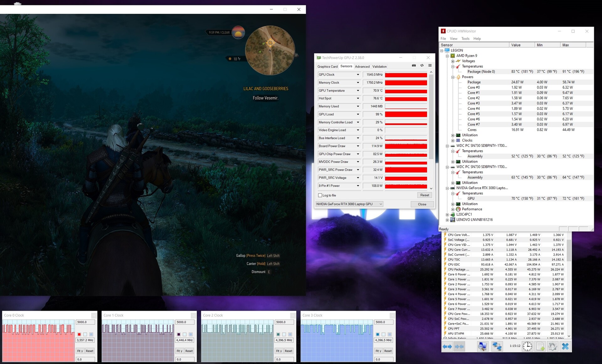This screenshot has height=364, width=602.
Task: Enable the Log to file checkbox
Action: click(320, 195)
